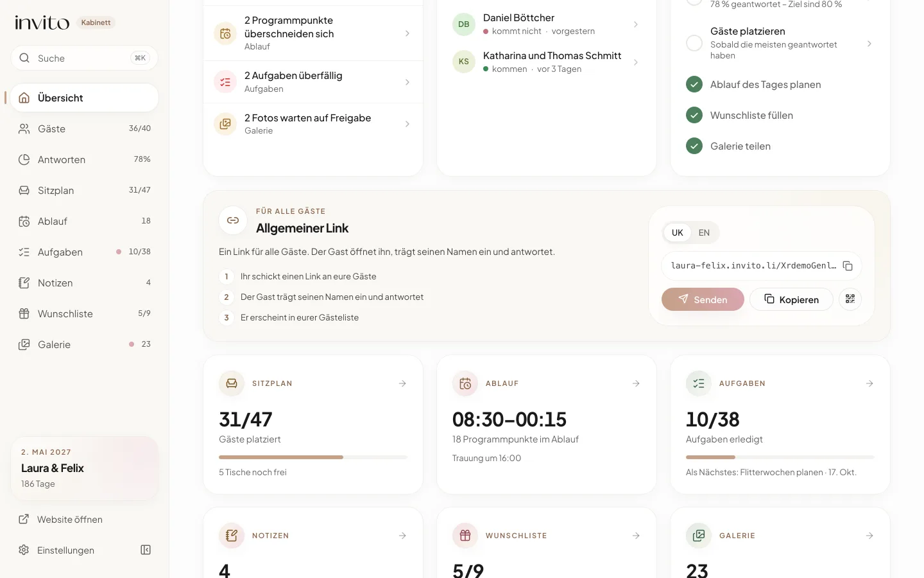Open Einstellungen
The height and width of the screenshot is (578, 924).
[56, 550]
